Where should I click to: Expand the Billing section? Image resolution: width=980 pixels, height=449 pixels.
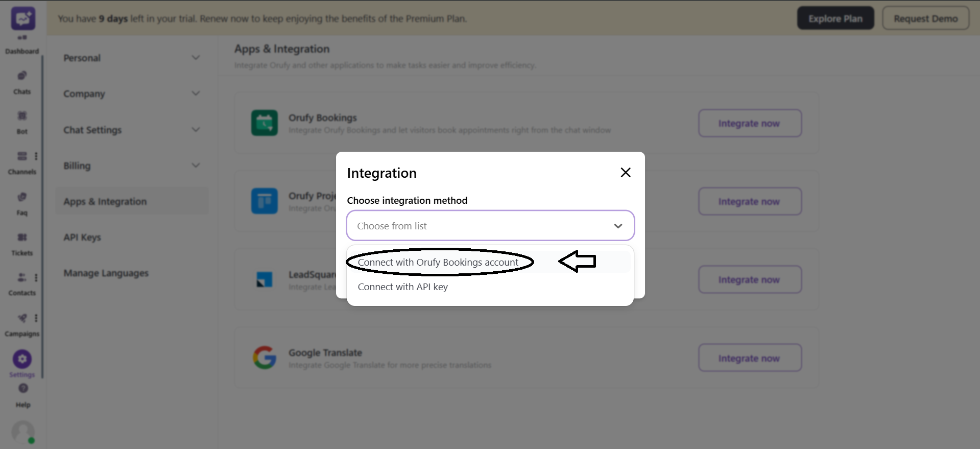point(131,166)
